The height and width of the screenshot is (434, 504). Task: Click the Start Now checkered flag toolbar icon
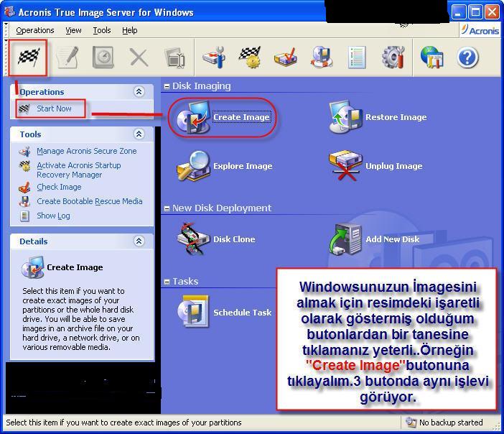29,57
